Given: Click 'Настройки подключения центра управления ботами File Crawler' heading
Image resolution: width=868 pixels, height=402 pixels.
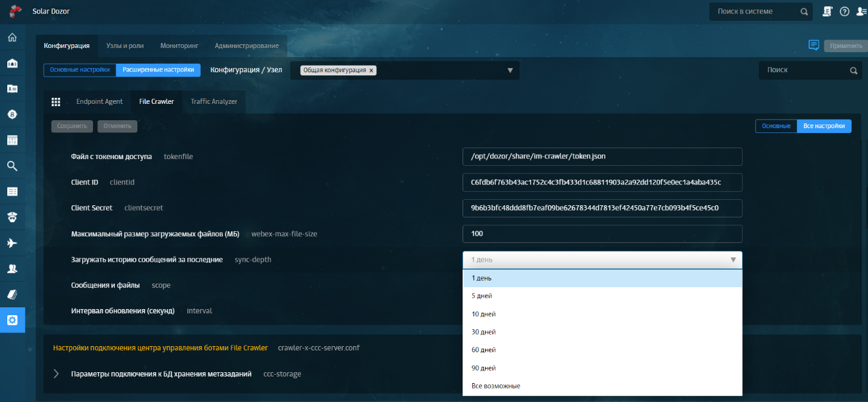Looking at the screenshot, I should pos(160,348).
